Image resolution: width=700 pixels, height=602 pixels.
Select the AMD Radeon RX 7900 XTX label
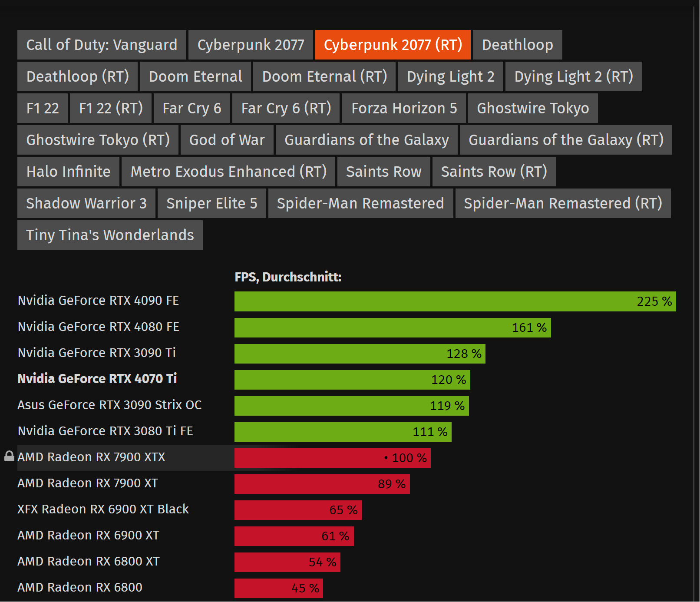91,457
